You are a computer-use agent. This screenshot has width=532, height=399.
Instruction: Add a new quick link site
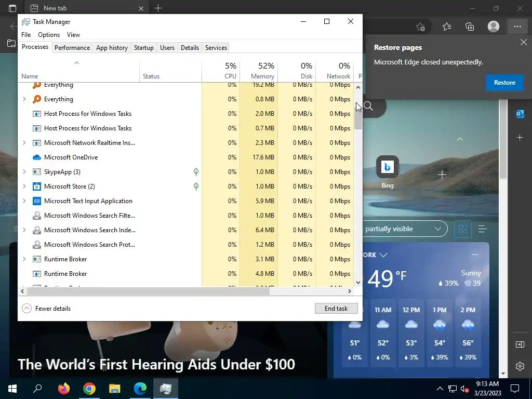tap(442, 175)
